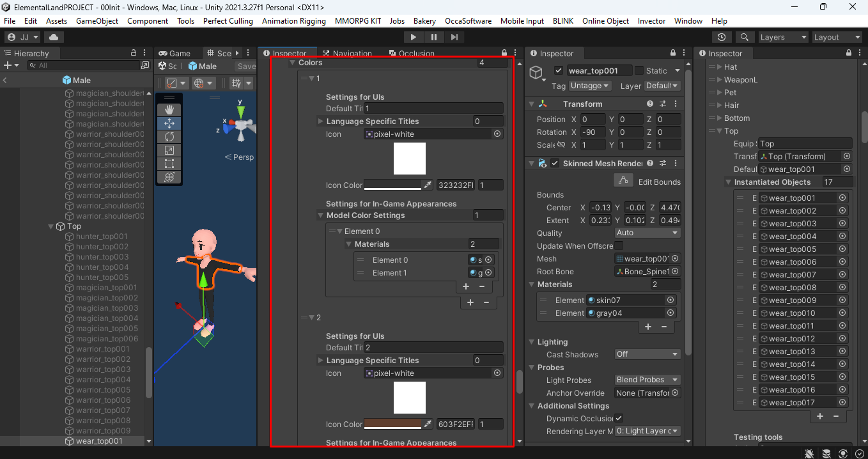Click the Edit Bounds button
Viewport: 868px width, 459px height.
pos(623,180)
